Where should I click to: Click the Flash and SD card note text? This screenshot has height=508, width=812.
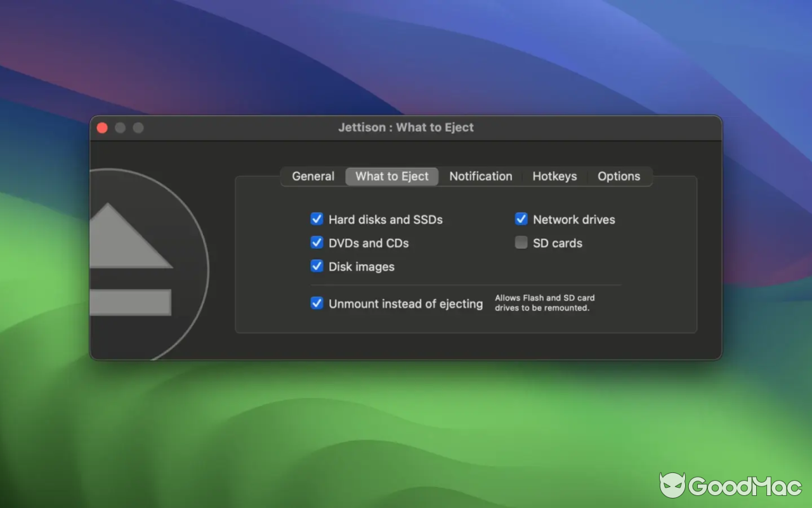pos(544,302)
